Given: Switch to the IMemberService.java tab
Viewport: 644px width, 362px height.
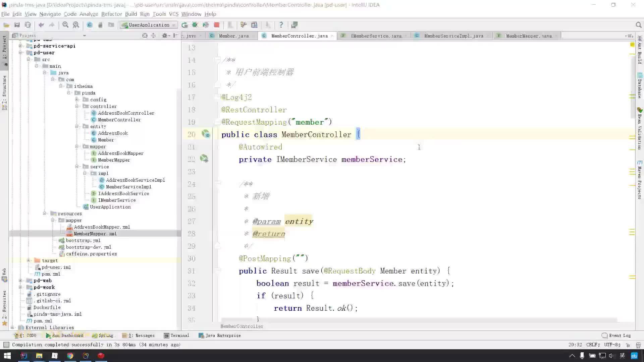Looking at the screenshot, I should [x=376, y=36].
